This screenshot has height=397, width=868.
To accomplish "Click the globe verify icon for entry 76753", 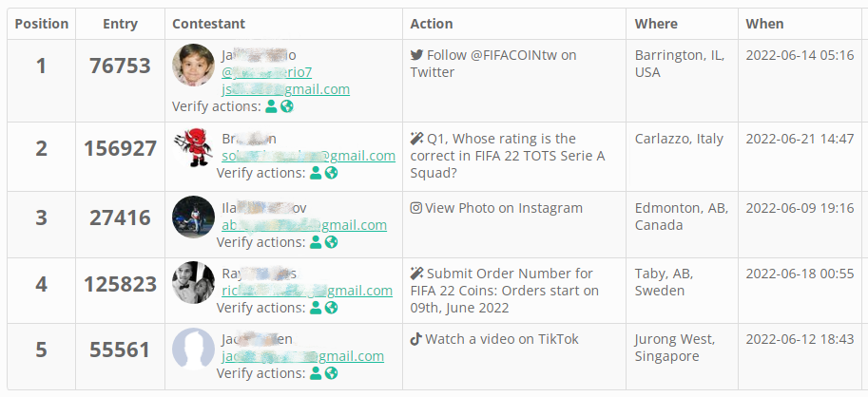I will [287, 107].
